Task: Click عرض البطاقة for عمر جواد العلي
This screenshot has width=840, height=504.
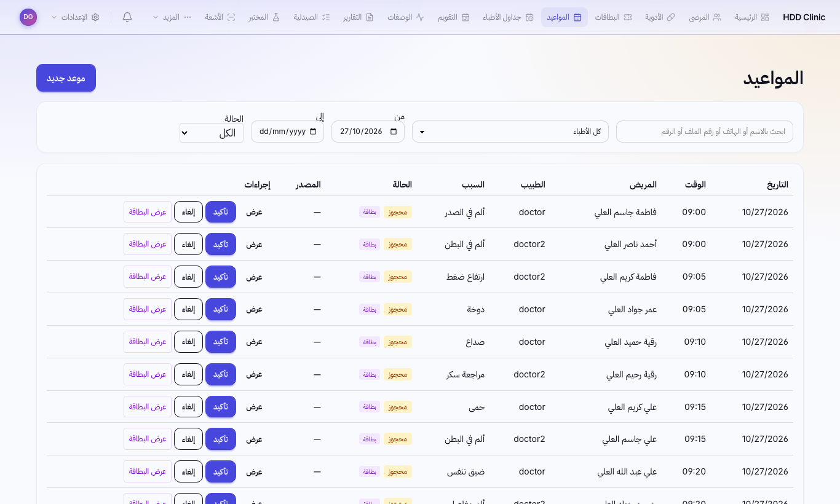Action: click(148, 309)
